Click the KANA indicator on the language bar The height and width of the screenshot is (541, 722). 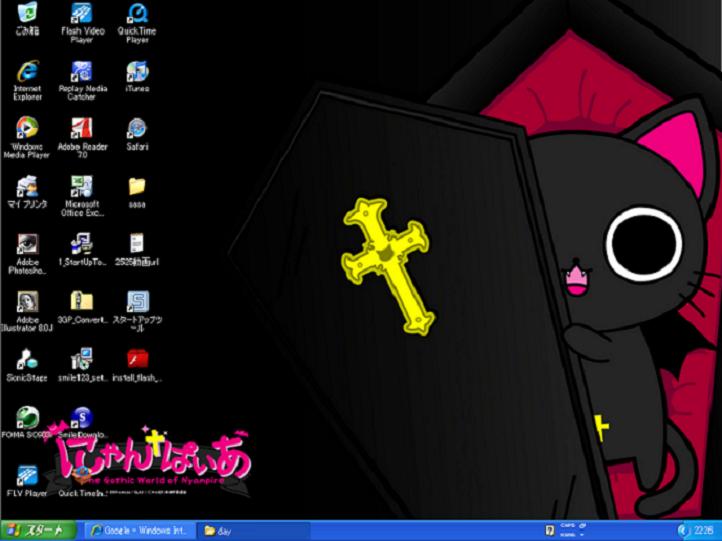(568, 535)
